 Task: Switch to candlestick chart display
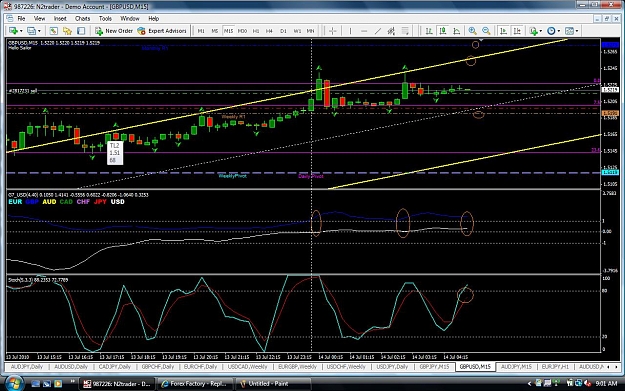[442, 31]
